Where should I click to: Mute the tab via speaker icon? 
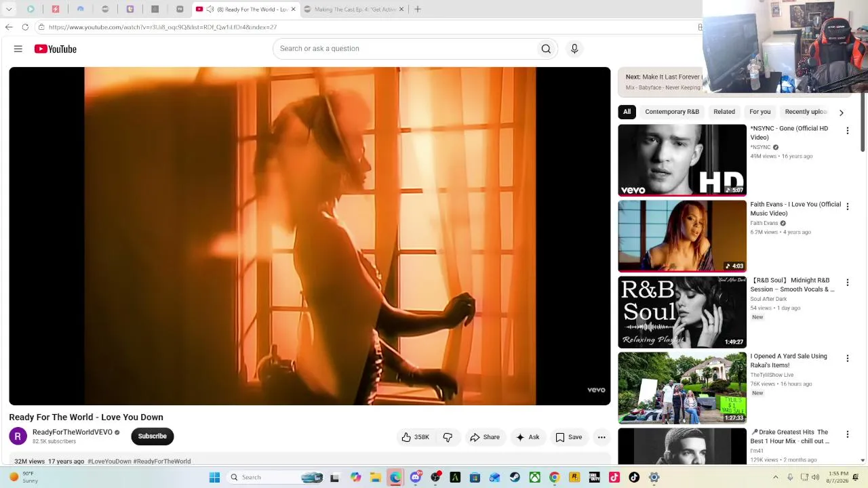(x=210, y=9)
